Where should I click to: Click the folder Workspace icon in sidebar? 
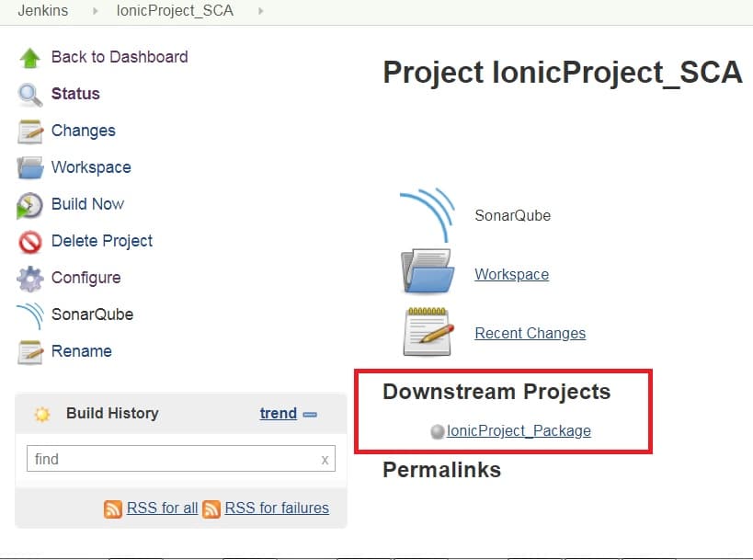[x=29, y=168]
